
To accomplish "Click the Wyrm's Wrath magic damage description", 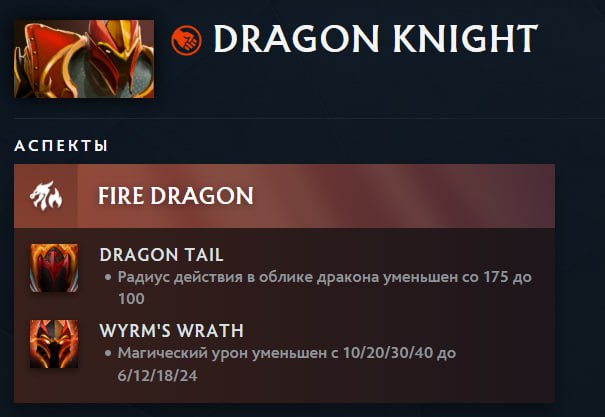I will tap(287, 364).
